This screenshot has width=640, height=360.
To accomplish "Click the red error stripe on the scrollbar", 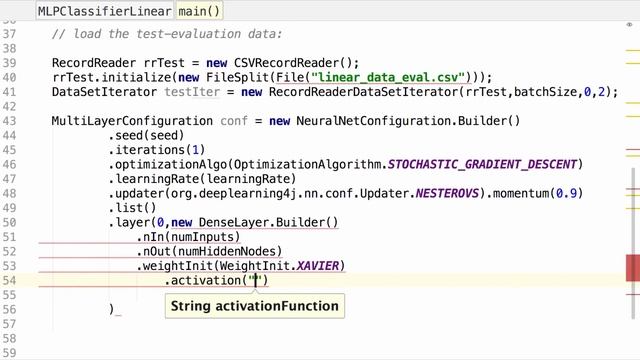I will click(x=633, y=268).
